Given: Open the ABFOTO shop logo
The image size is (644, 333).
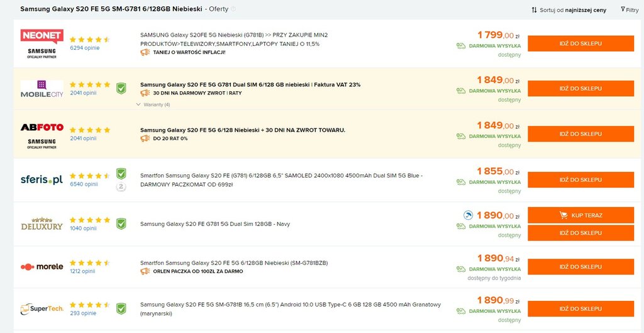Looking at the screenshot, I should click(42, 136).
